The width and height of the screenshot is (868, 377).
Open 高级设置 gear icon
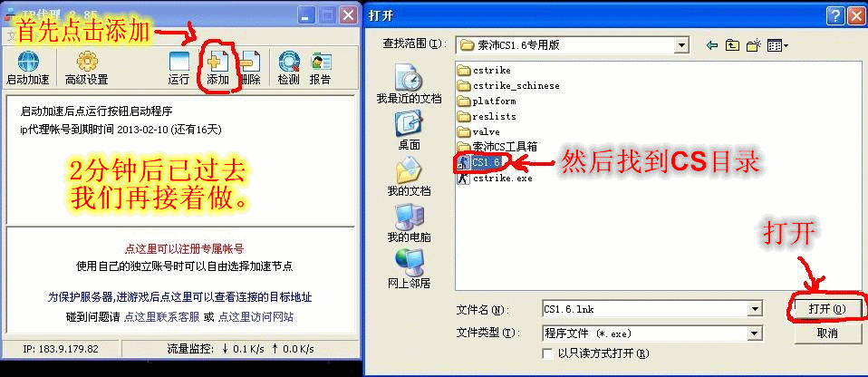87,62
